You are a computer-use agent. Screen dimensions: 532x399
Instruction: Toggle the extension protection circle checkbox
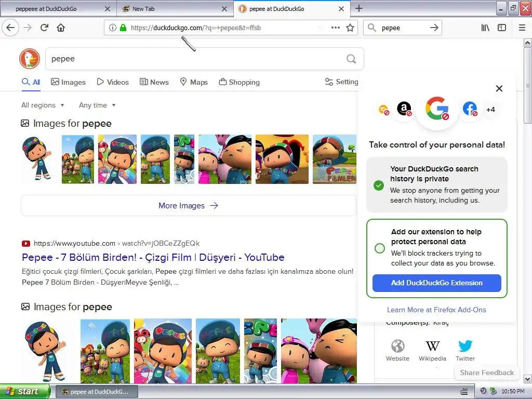pos(380,248)
